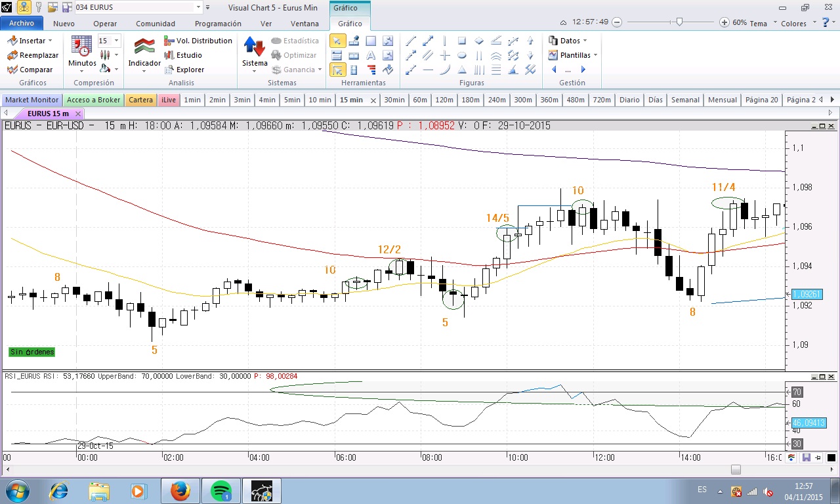Click the up arrow figure tool

click(x=530, y=41)
